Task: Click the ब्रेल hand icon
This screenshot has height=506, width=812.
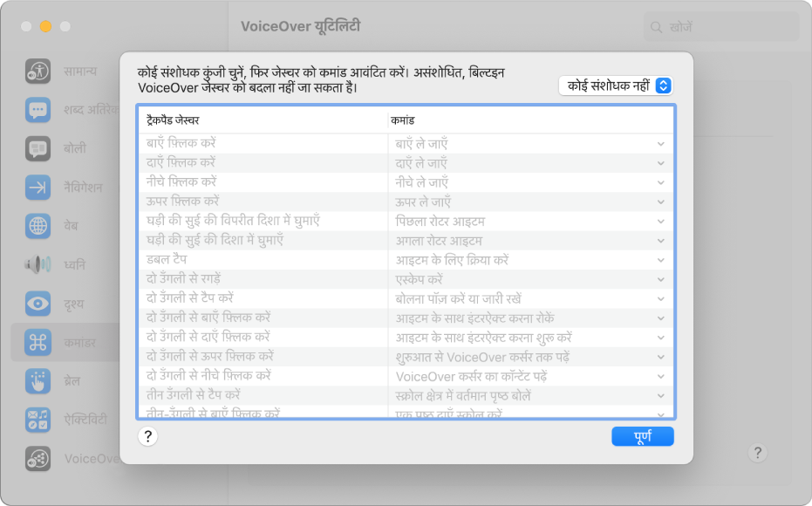Action: (38, 381)
